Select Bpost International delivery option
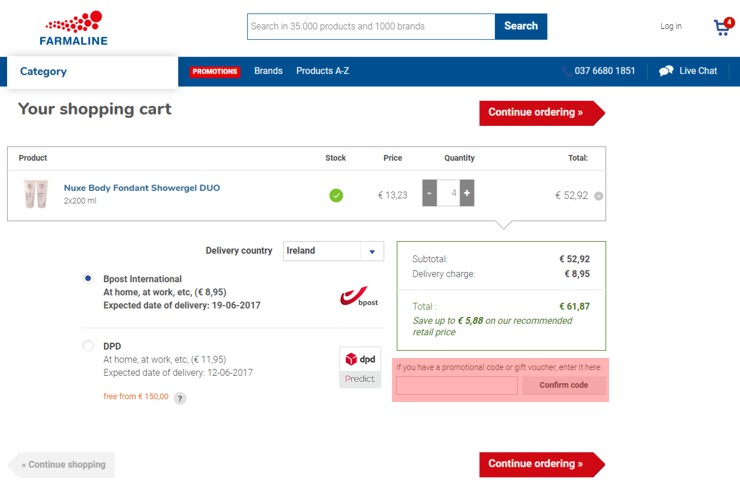Image resolution: width=740 pixels, height=485 pixels. click(88, 278)
